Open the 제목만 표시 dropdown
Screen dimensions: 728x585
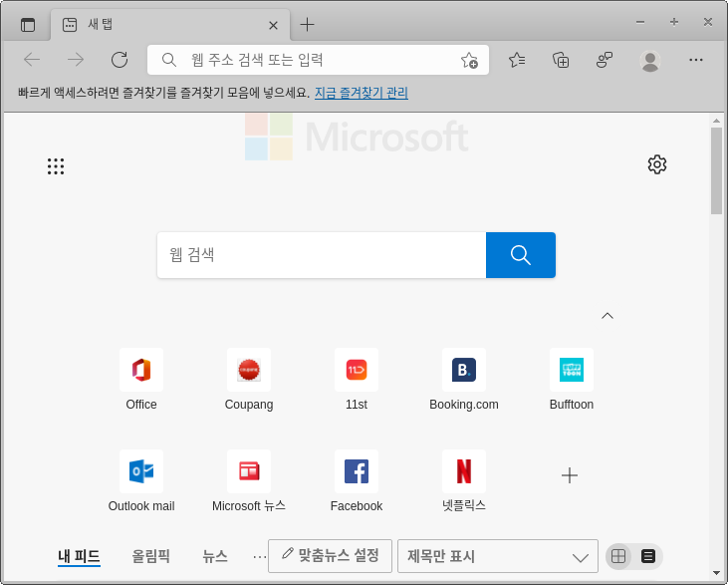[x=498, y=556]
